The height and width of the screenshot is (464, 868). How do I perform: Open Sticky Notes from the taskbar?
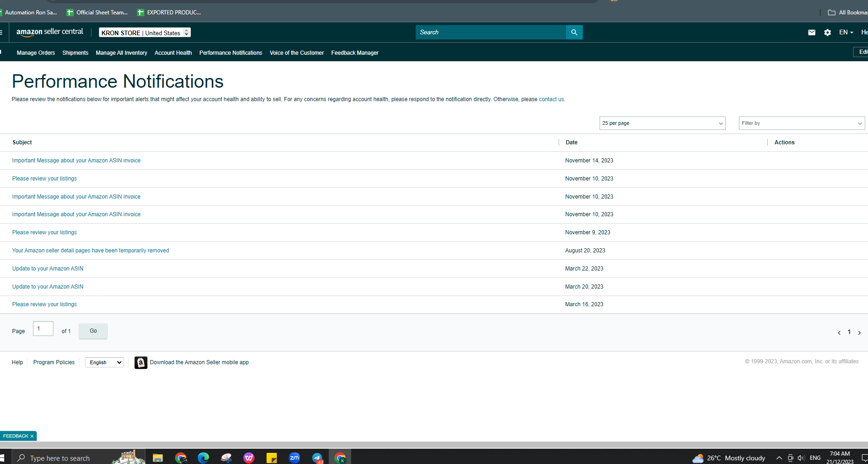(x=272, y=458)
